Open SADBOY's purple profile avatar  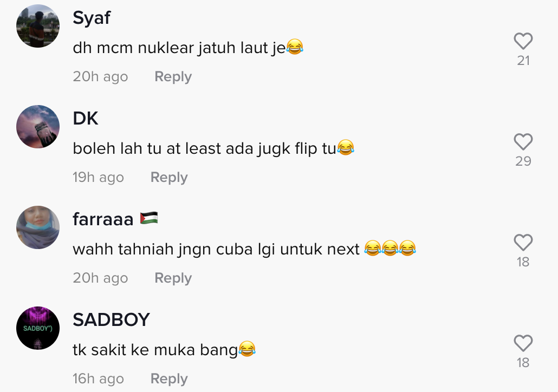[38, 328]
